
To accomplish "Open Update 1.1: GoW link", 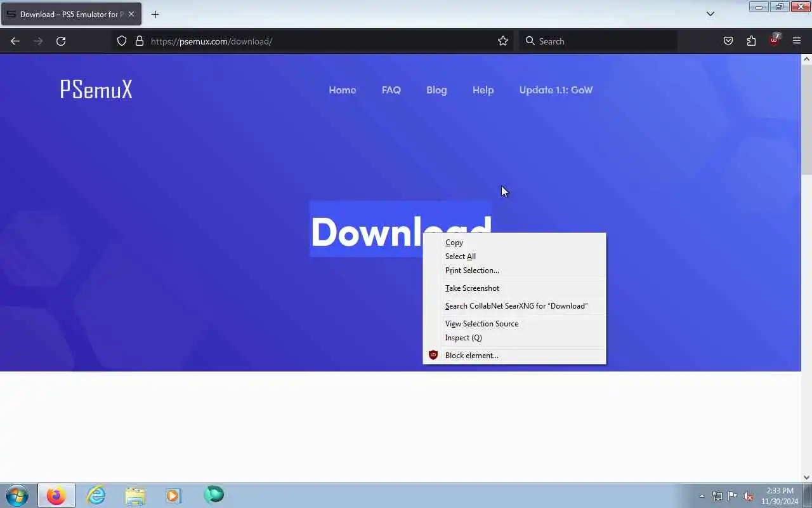I will point(556,90).
